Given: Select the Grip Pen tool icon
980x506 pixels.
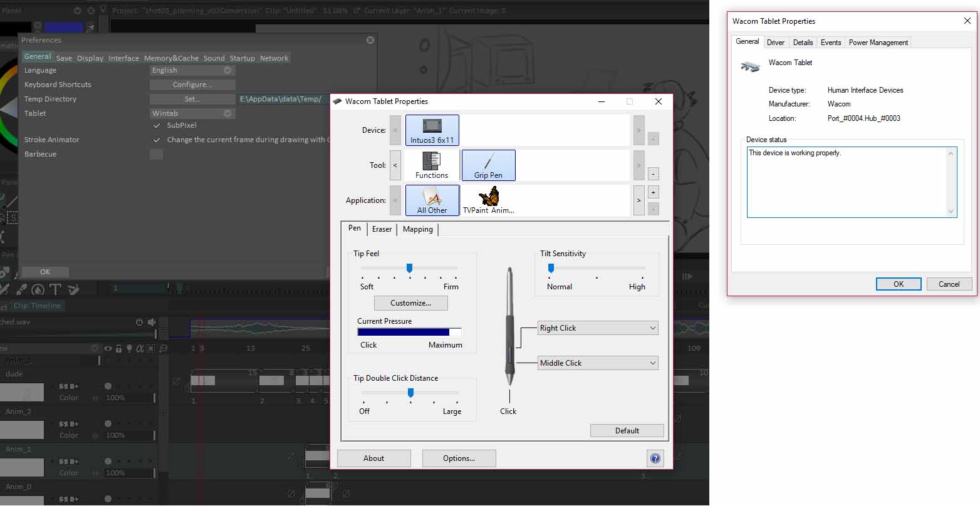Looking at the screenshot, I should click(x=488, y=165).
